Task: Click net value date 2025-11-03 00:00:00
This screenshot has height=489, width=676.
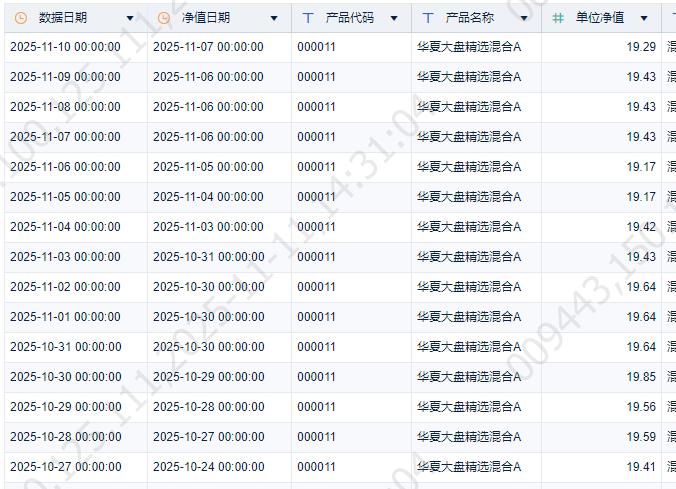Action: pyautogui.click(x=208, y=227)
